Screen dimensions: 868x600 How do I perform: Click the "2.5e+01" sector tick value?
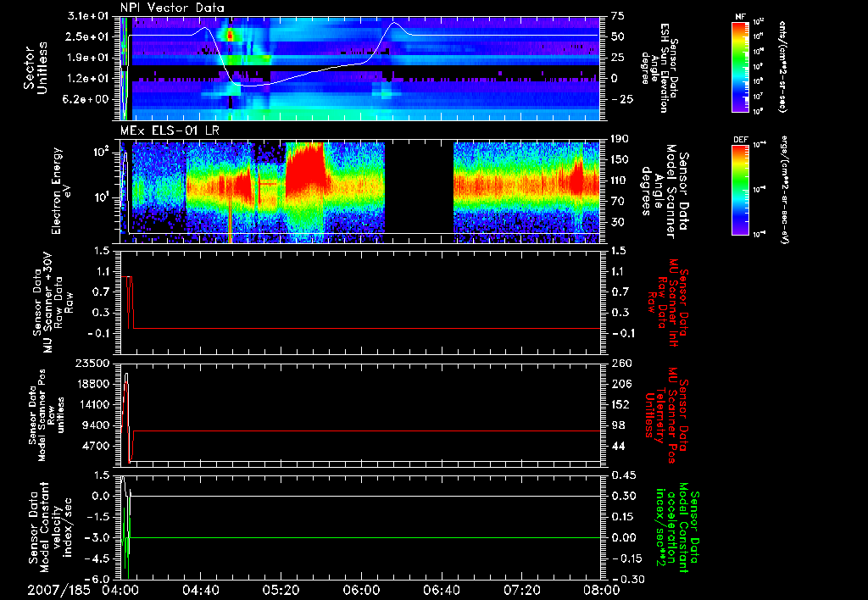tap(87, 36)
